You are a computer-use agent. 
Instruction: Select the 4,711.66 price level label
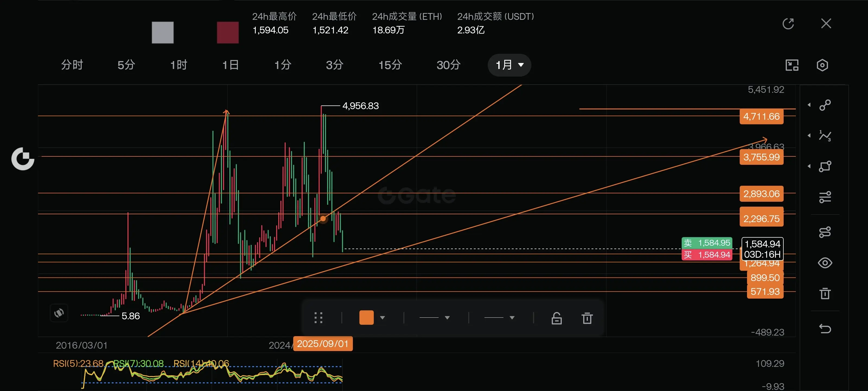point(761,117)
